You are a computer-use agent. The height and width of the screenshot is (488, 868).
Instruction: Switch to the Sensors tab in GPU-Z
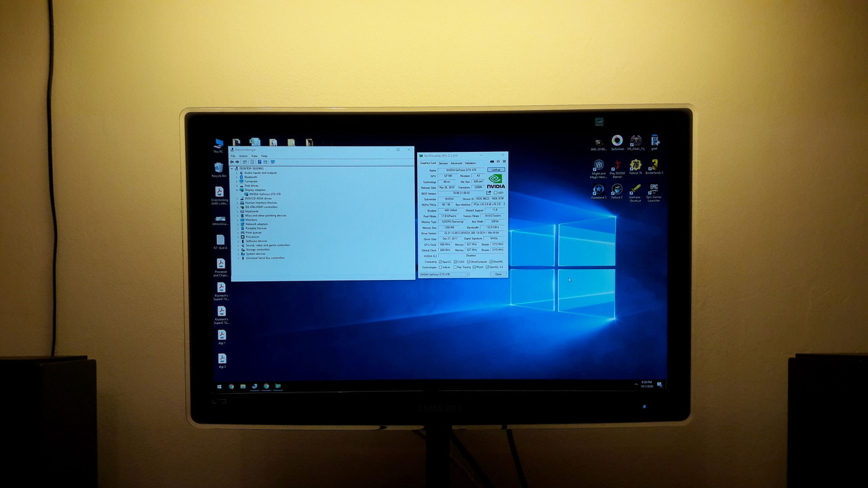point(443,163)
